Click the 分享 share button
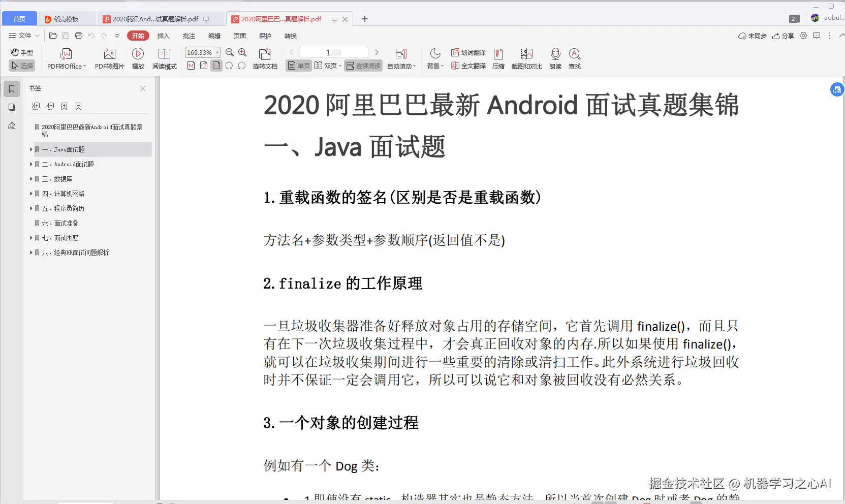Viewport: 845px width, 504px height. click(783, 36)
